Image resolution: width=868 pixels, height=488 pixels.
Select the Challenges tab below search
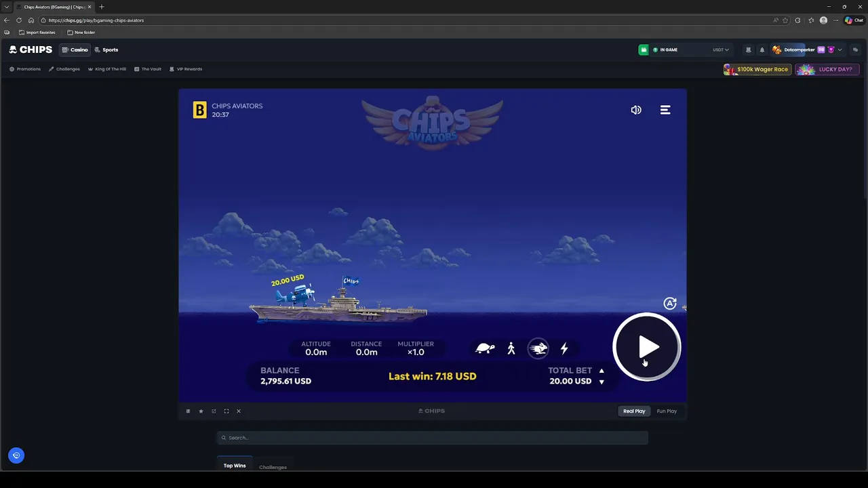coord(273,467)
